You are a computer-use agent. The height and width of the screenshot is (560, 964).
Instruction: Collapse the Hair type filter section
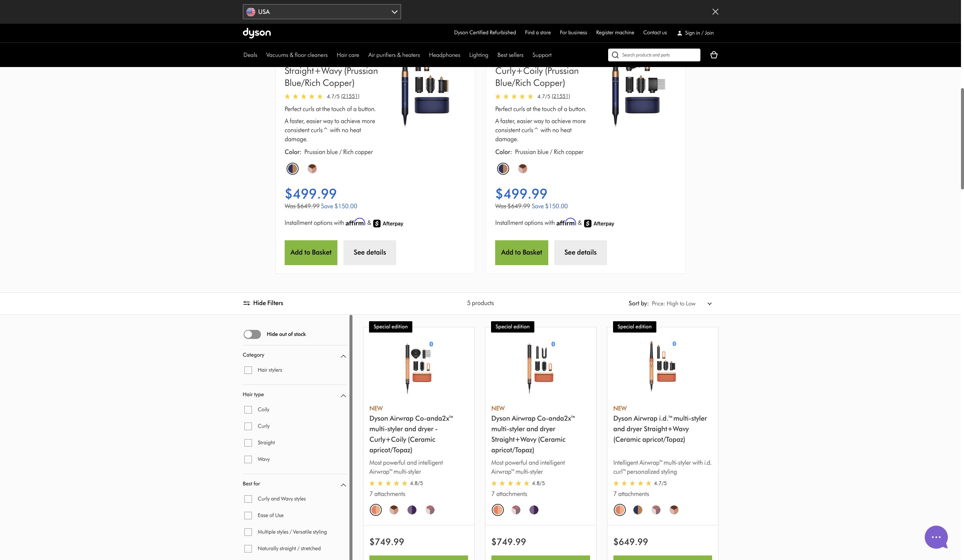pyautogui.click(x=343, y=395)
